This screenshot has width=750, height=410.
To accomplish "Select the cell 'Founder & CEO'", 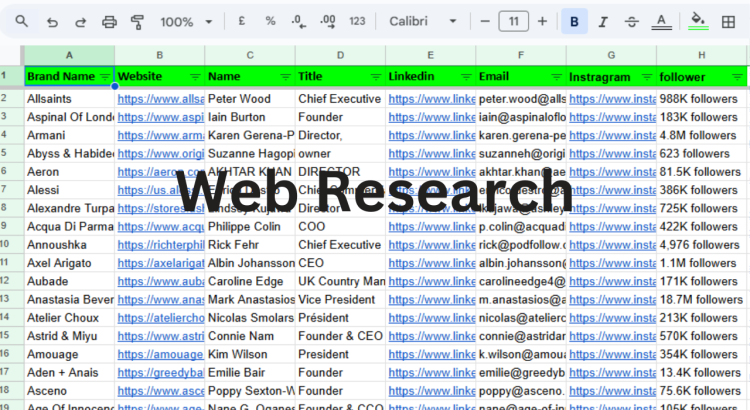I will click(340, 336).
